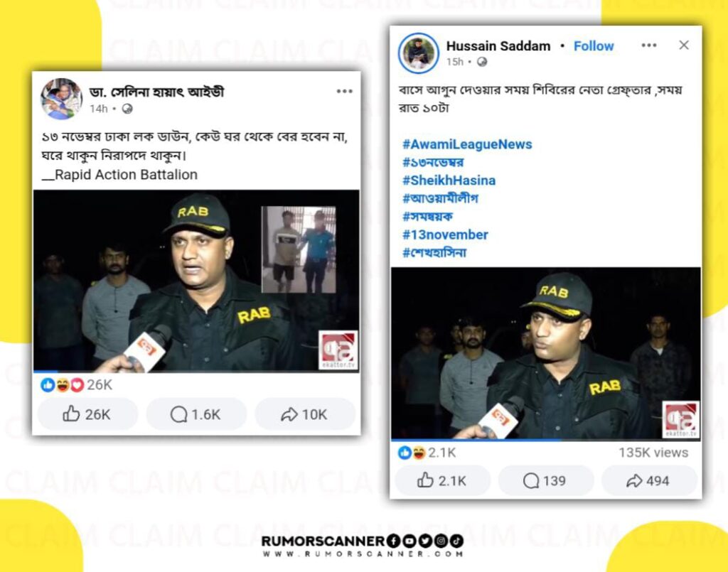Like the post with 2.1K likes

tap(442, 480)
